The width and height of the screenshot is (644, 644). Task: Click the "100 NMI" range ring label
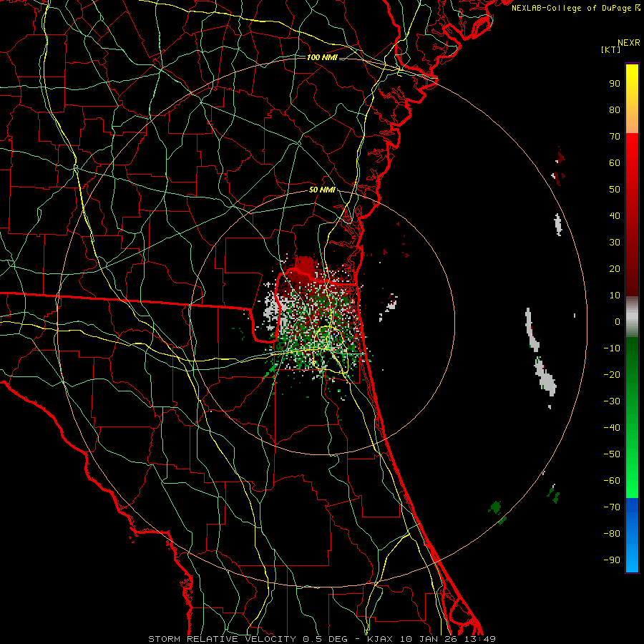coord(322,57)
